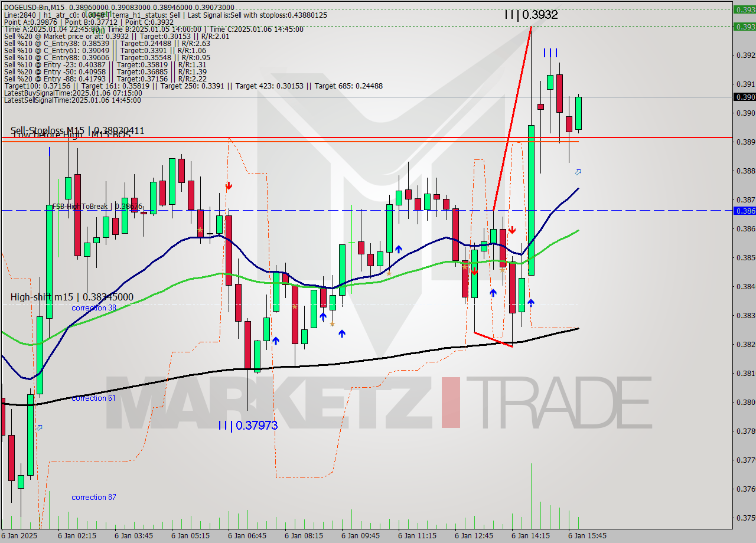Click the '6 Jan 14:15' time label
The width and height of the screenshot is (756, 543).
530,536
